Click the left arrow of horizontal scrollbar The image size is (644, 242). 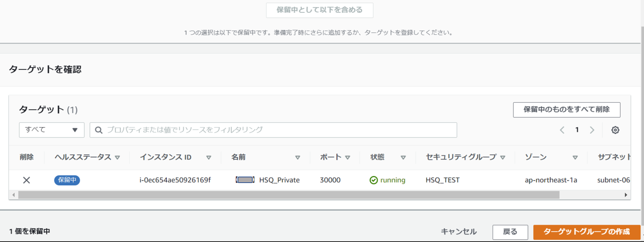14,195
